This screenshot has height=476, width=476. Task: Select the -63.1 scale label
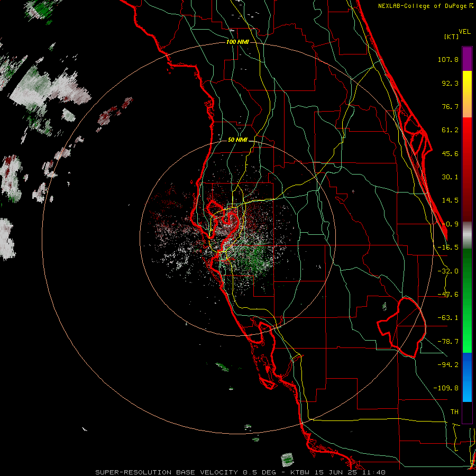448,318
